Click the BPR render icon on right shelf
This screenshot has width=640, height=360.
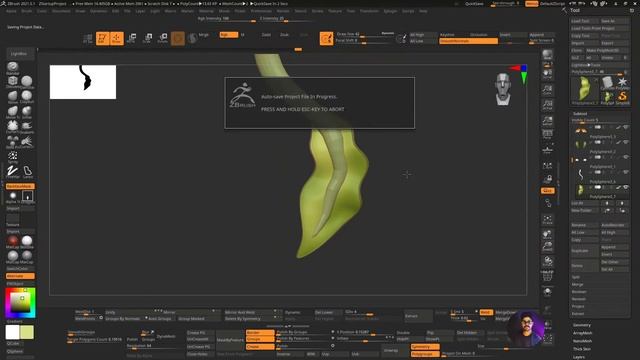tap(547, 55)
